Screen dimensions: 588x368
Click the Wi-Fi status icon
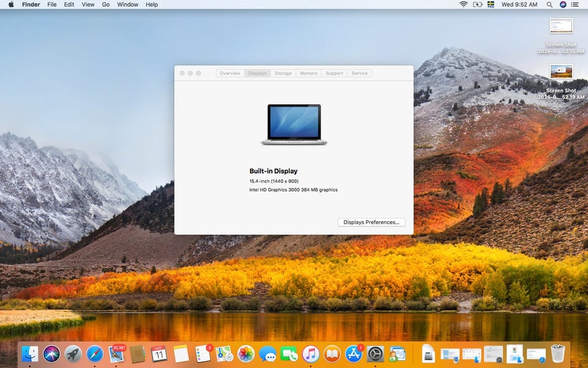tap(464, 4)
